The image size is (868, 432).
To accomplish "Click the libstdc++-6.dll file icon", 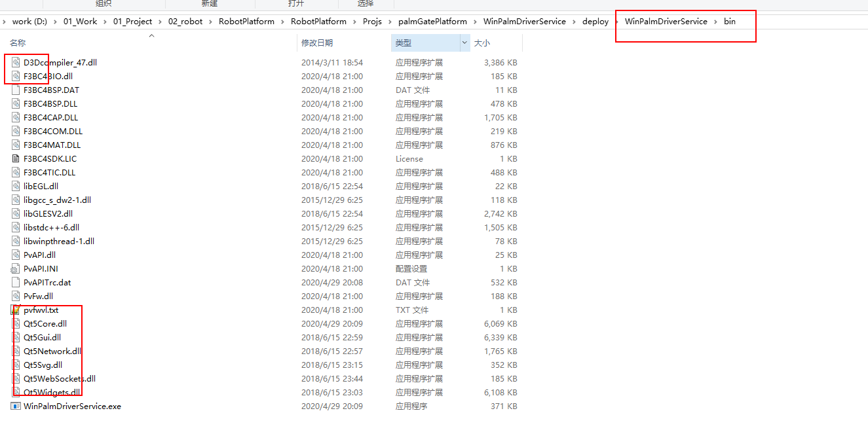I will point(16,227).
